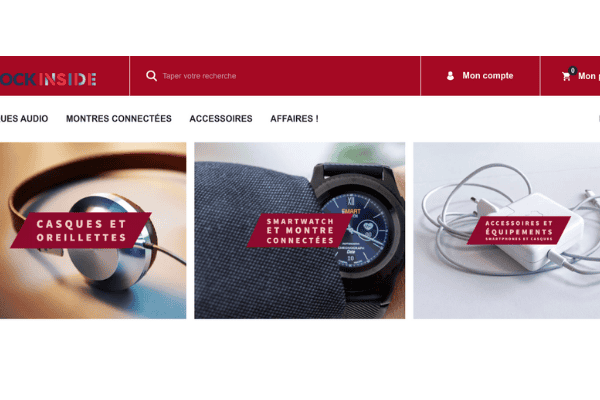Click the magnifying glass search icon

pos(151,76)
